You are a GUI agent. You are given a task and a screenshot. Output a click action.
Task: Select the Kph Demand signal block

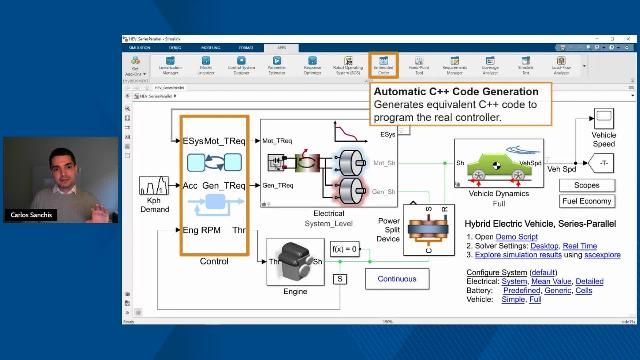click(x=154, y=185)
